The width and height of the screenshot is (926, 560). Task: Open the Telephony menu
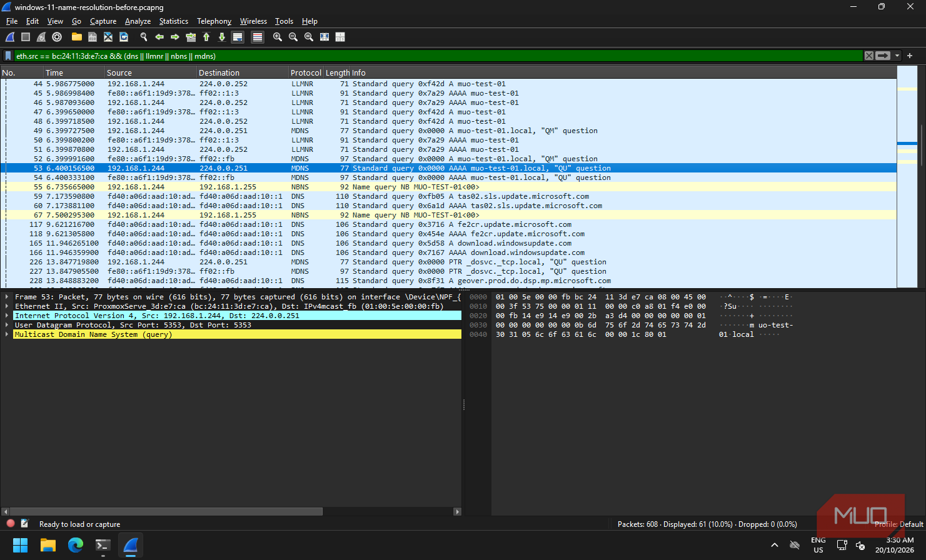coord(214,21)
